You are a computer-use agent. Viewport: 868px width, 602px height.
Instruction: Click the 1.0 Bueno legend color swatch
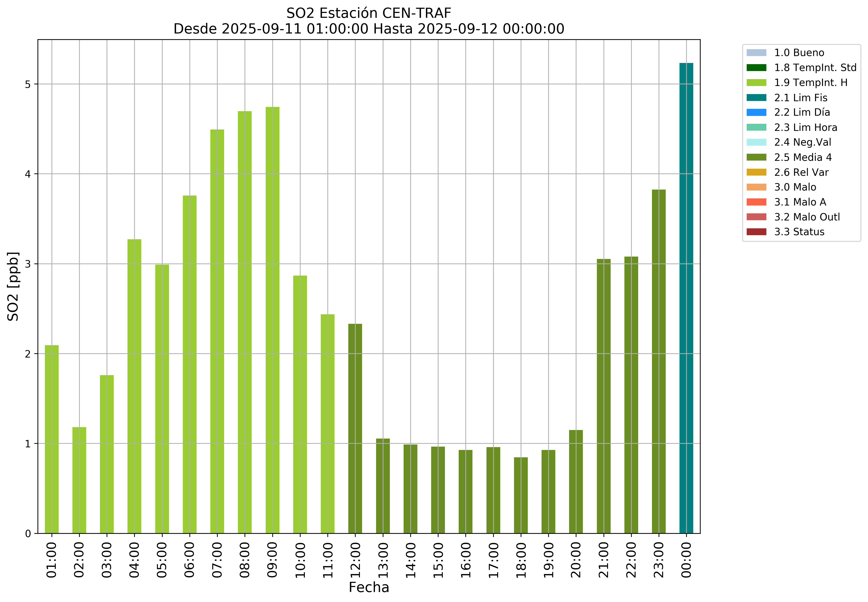pyautogui.click(x=756, y=53)
